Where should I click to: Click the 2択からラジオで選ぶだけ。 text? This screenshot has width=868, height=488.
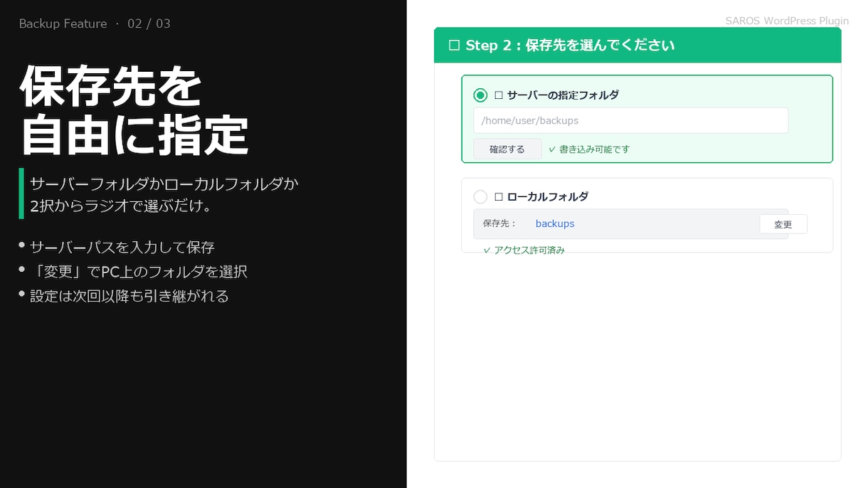pyautogui.click(x=122, y=206)
